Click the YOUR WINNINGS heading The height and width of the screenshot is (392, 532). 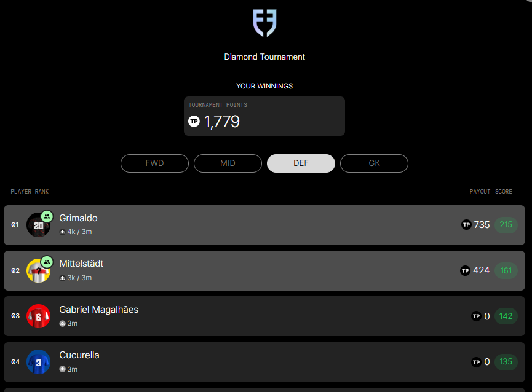pos(264,86)
